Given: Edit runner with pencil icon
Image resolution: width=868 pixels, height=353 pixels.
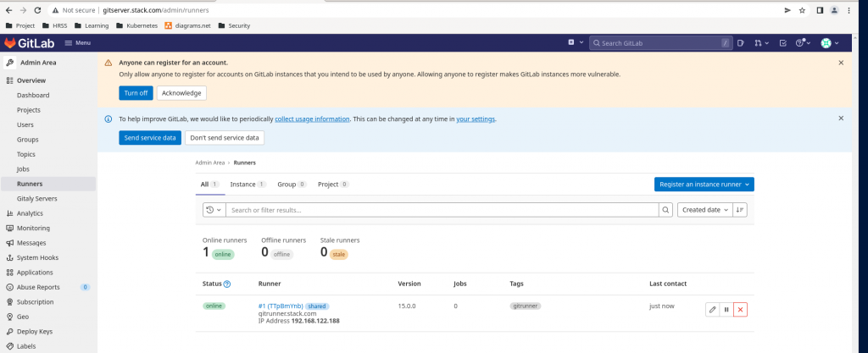Looking at the screenshot, I should coord(712,310).
